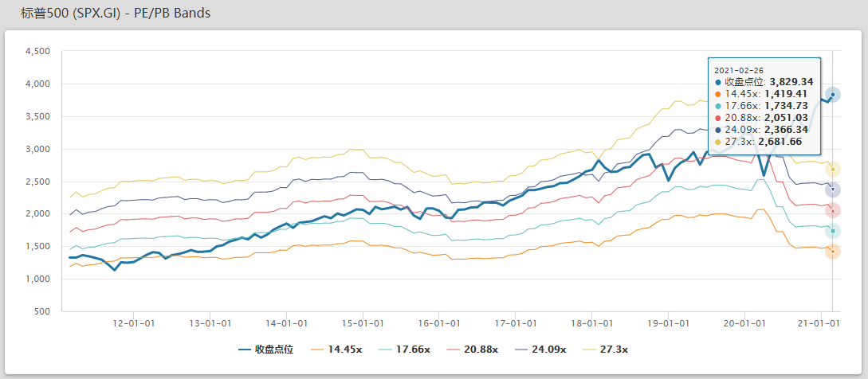Select the 17-01-01 x-axis date label
The height and width of the screenshot is (379, 868).
click(x=515, y=323)
